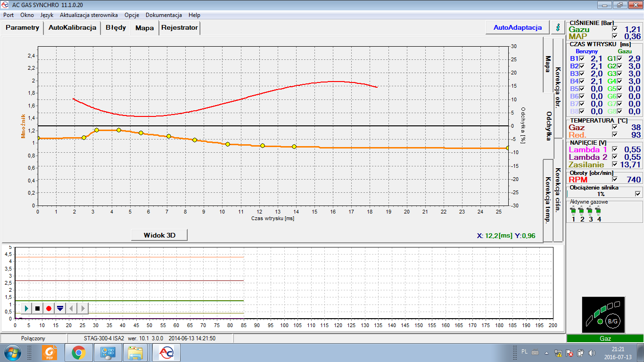Screen dimensions: 644x362
Task: Toggle the Red. temperature checkbox
Action: tap(614, 135)
